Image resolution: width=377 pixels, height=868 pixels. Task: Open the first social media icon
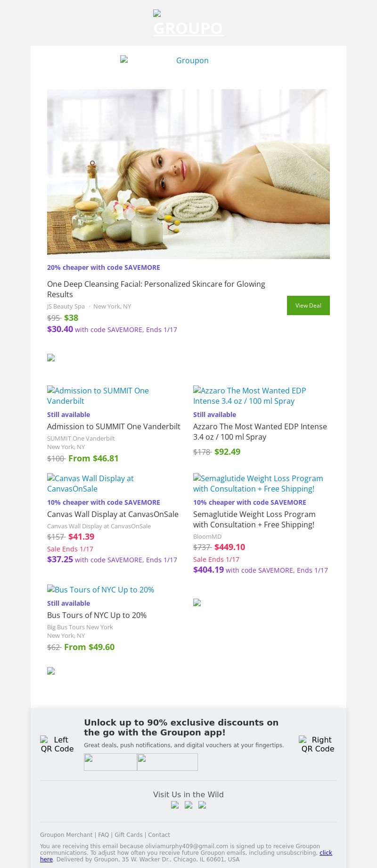175,805
